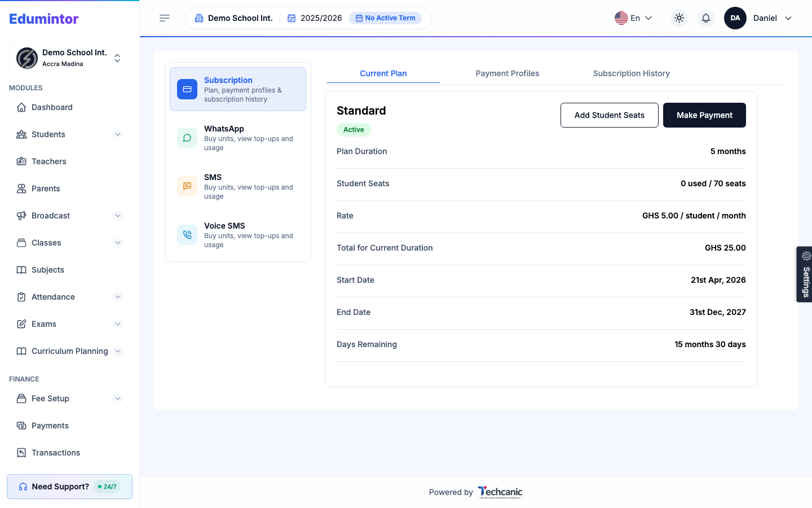
Task: Open the Dashboard module
Action: [x=70, y=107]
